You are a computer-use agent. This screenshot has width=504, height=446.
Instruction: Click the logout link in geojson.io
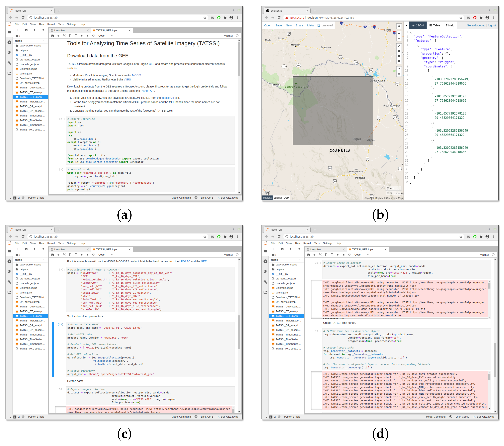click(x=492, y=25)
